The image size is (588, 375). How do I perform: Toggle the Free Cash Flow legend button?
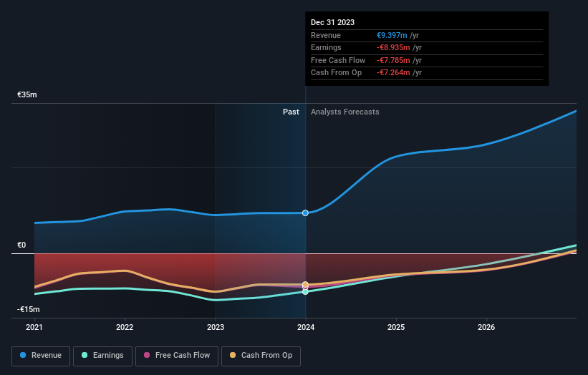click(x=177, y=356)
